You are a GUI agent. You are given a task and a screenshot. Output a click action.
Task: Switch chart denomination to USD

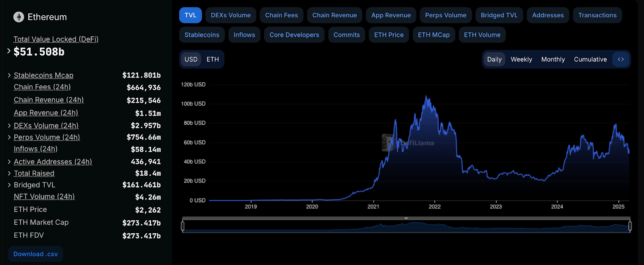point(191,59)
